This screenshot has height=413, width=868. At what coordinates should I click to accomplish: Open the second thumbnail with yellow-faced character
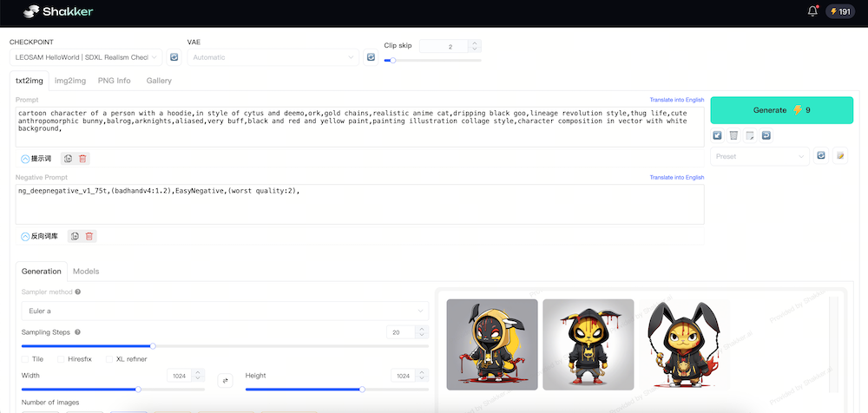click(588, 344)
